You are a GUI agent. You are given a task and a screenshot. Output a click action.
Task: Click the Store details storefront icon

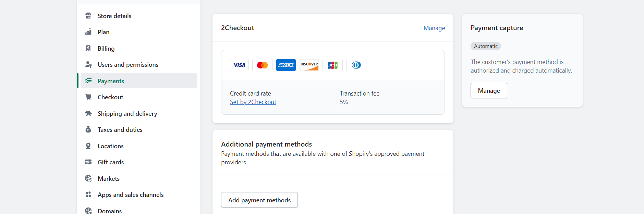coord(88,16)
